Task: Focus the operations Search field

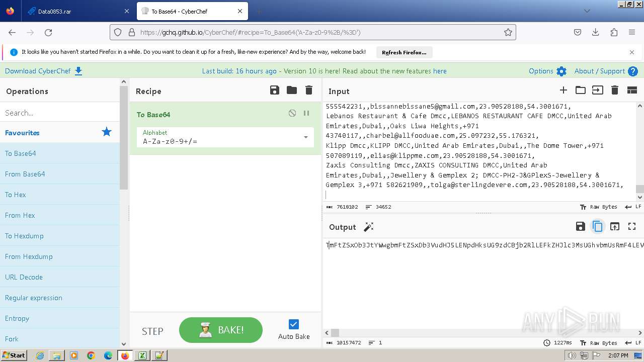Action: (x=60, y=113)
